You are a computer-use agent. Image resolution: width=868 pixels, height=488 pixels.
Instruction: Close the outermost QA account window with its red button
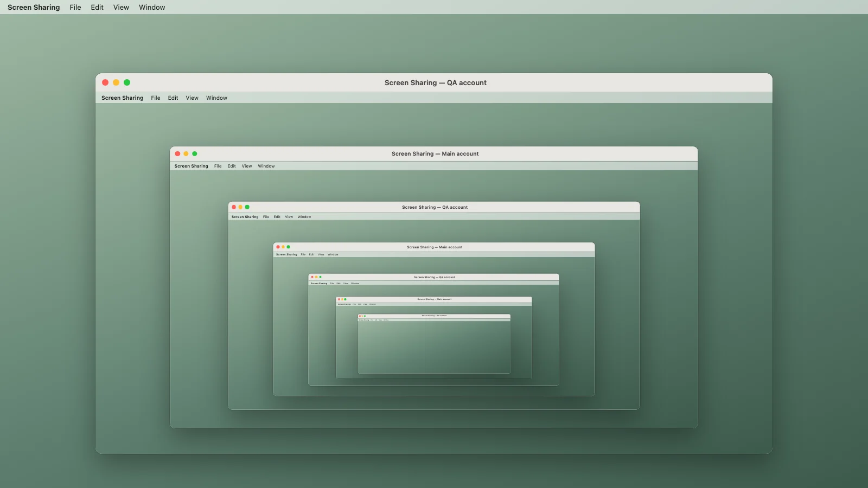105,82
